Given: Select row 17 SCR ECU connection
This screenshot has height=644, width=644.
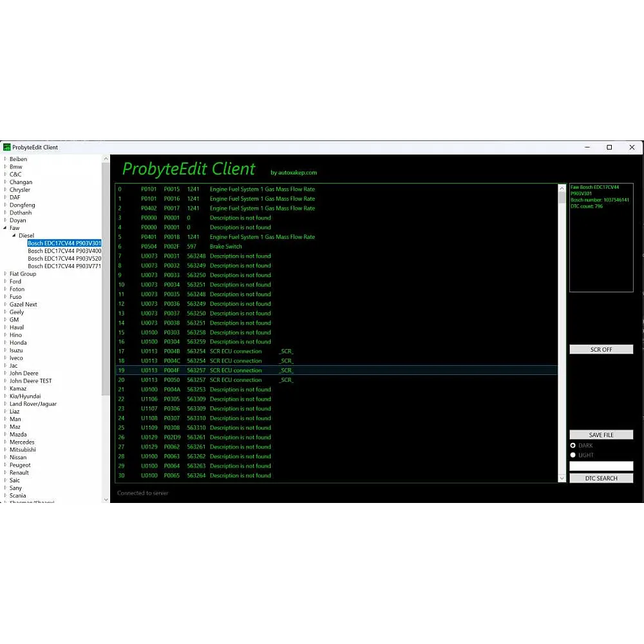Looking at the screenshot, I should click(x=236, y=352).
